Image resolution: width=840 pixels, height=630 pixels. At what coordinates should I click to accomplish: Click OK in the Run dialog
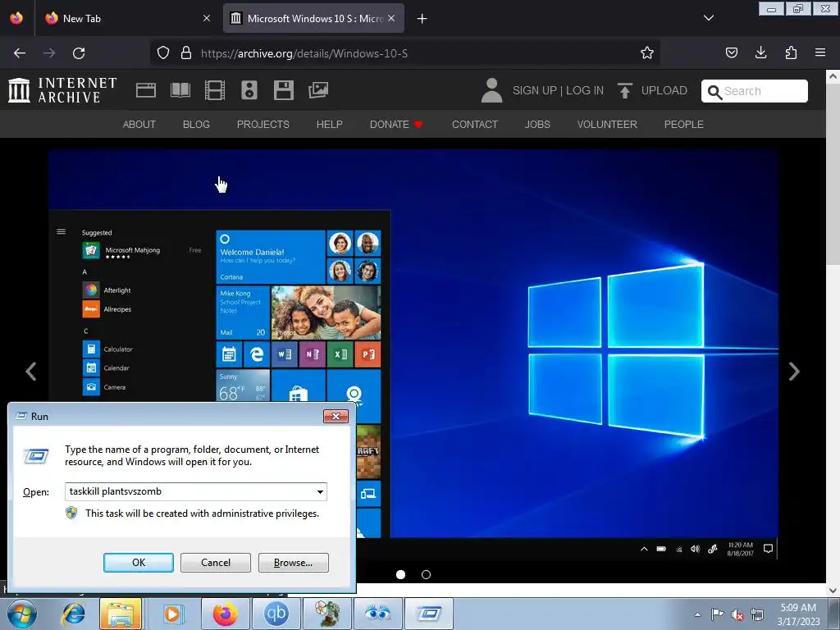[x=138, y=563]
